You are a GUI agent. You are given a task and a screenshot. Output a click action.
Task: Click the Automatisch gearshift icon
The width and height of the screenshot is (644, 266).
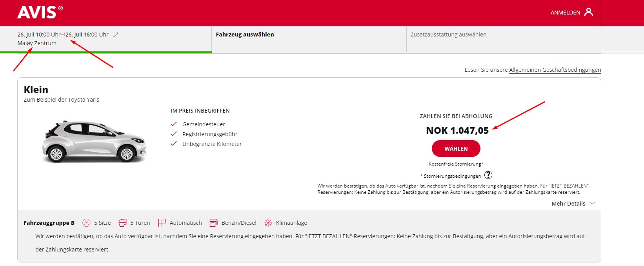tap(162, 223)
